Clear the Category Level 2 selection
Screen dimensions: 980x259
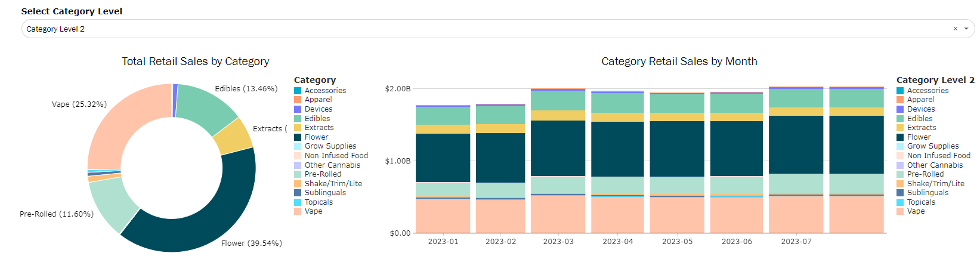coord(955,29)
